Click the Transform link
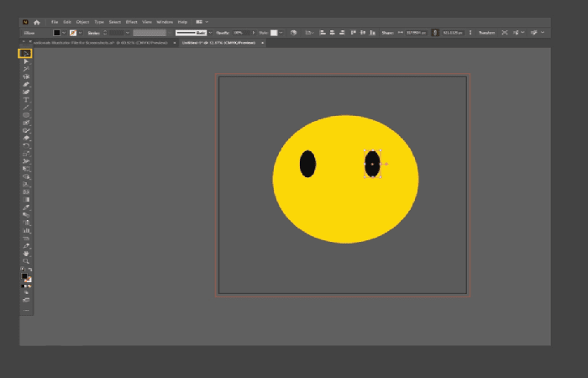 click(x=486, y=33)
